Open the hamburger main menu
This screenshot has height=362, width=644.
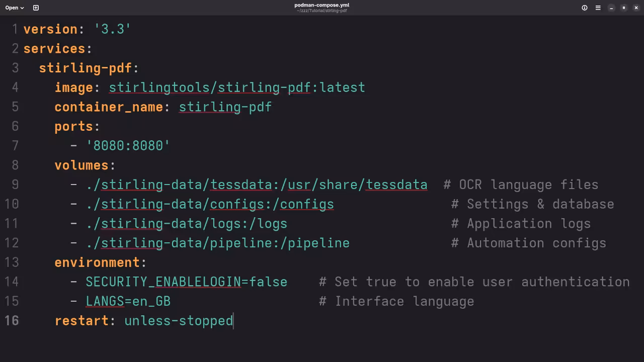(x=598, y=8)
